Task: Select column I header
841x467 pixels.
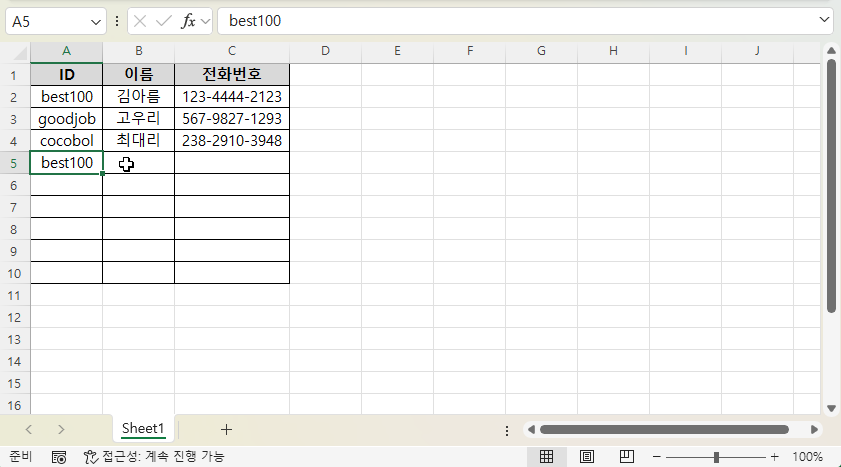Action: [x=685, y=51]
